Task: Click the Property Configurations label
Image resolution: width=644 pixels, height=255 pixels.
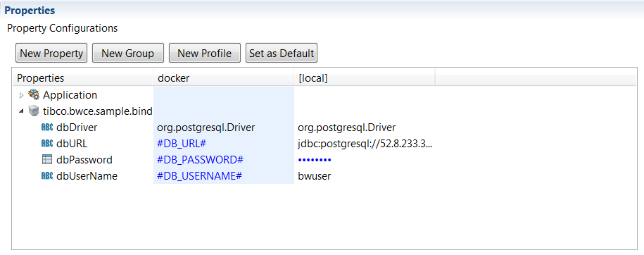Action: point(63,28)
